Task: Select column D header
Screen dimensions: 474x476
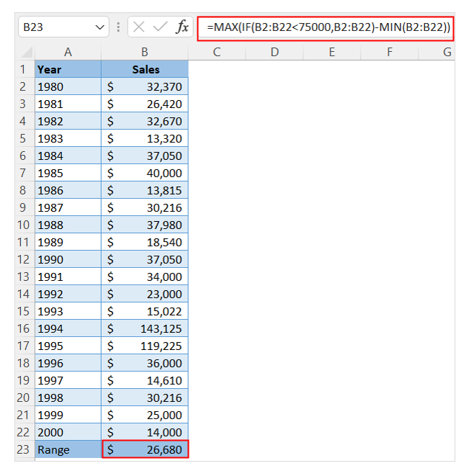Action: pos(274,52)
